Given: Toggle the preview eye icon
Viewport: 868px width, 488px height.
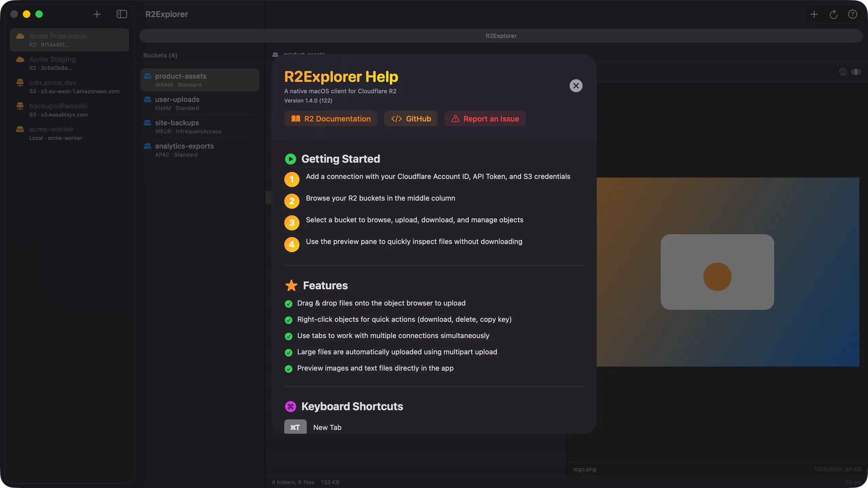Looking at the screenshot, I should point(856,72).
